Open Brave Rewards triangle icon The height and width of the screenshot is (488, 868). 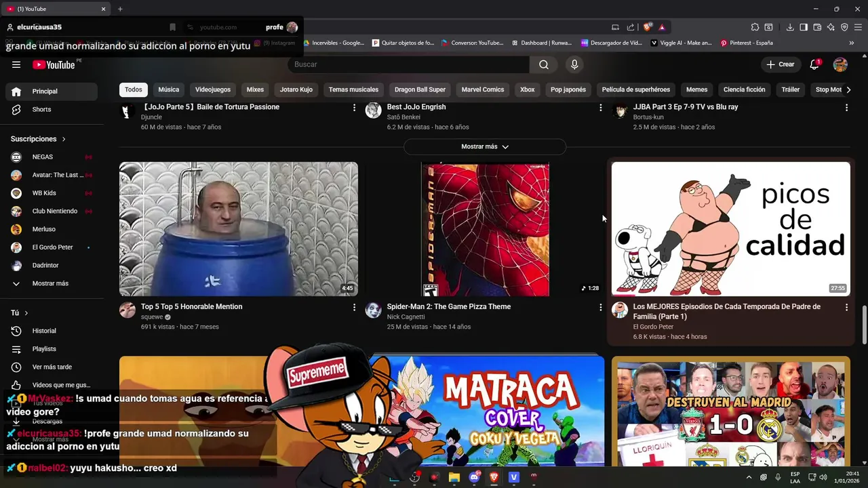pyautogui.click(x=661, y=27)
